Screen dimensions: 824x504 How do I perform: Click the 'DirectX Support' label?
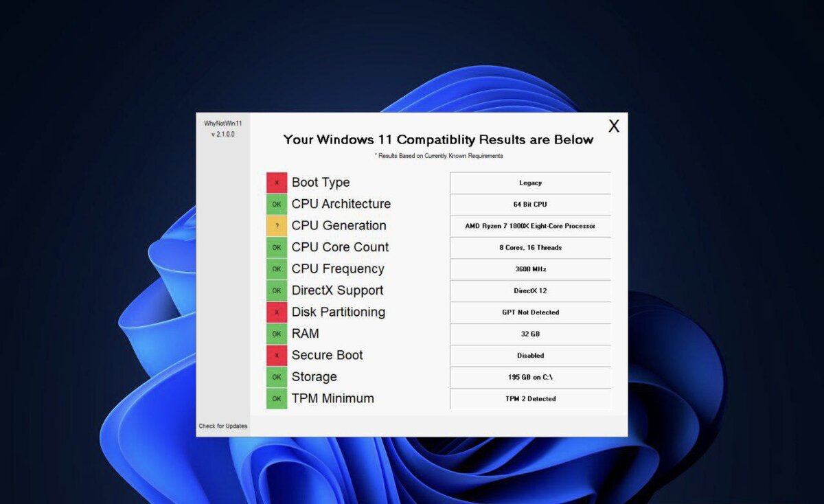(x=338, y=290)
